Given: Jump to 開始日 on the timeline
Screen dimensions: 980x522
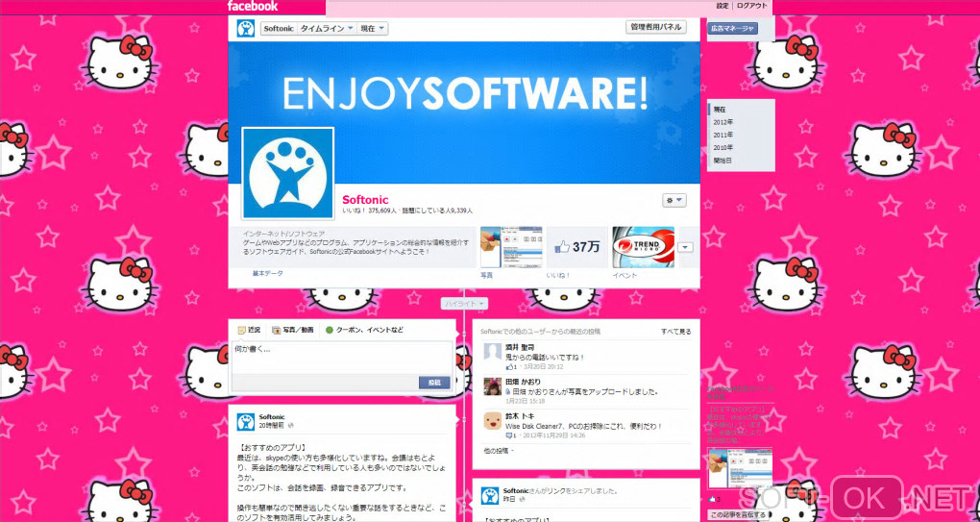Looking at the screenshot, I should tap(723, 161).
